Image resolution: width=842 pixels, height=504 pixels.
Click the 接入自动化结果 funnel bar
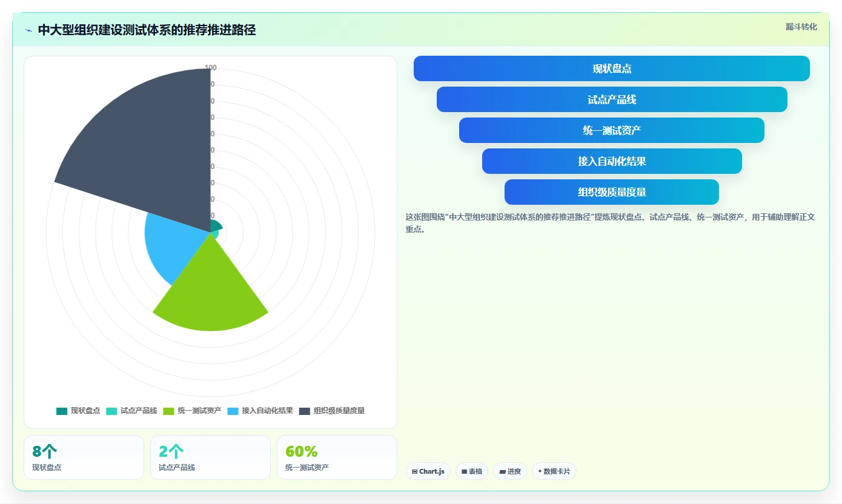point(612,161)
